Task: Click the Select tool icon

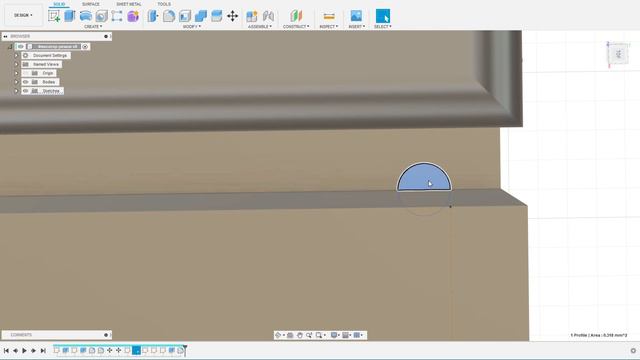Action: coord(382,16)
